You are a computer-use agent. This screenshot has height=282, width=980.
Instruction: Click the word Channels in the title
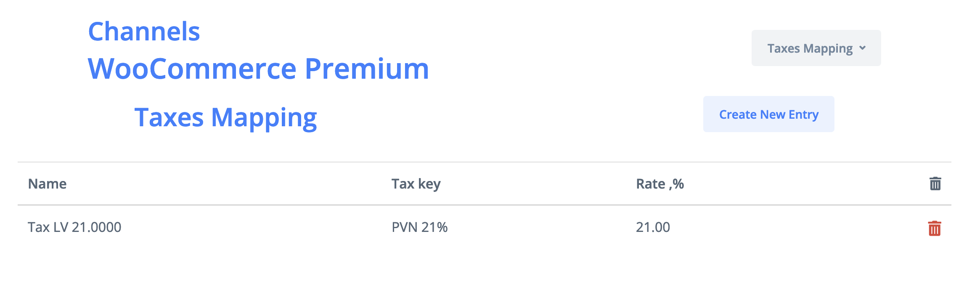tap(144, 32)
